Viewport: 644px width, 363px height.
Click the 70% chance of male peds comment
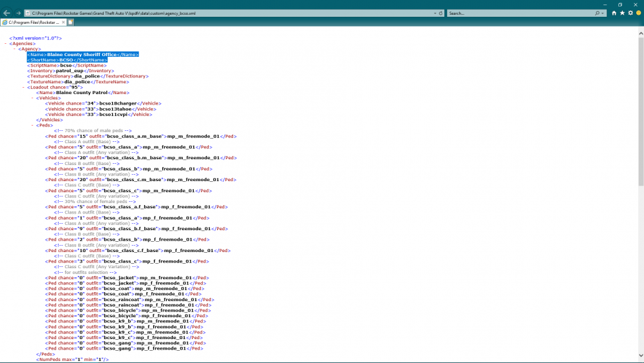(93, 131)
